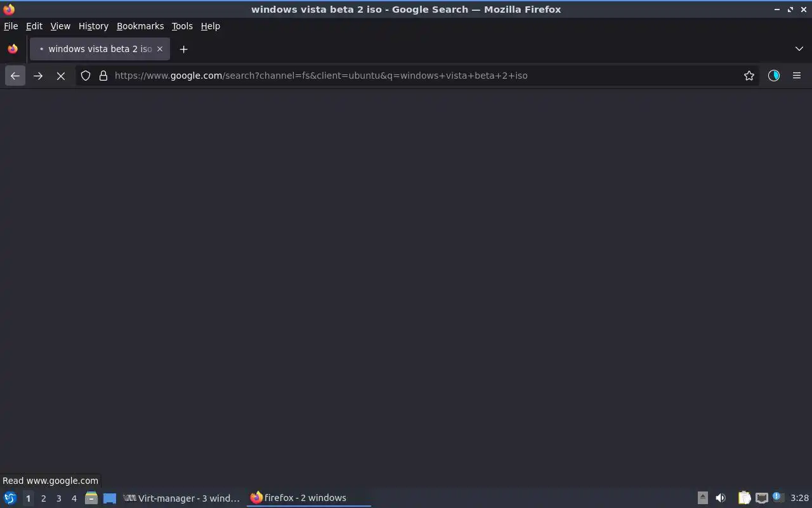Open the Tools menu
The height and width of the screenshot is (508, 812).
point(182,26)
